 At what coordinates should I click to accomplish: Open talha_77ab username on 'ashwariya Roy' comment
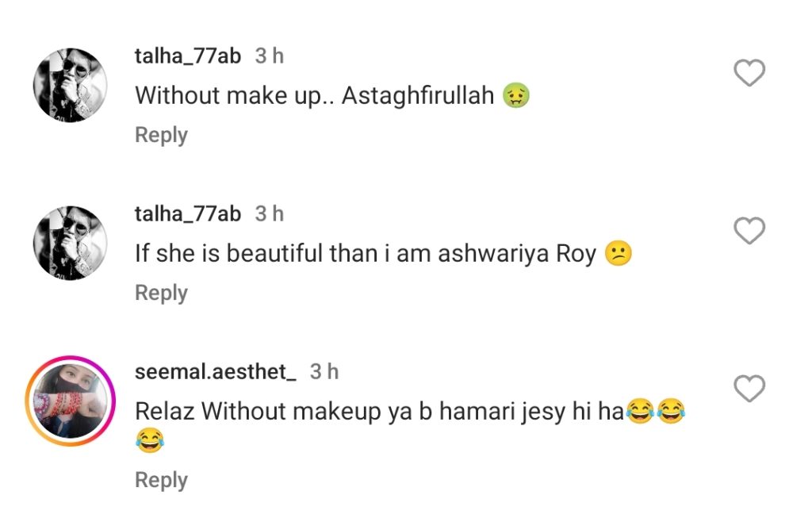point(188,213)
